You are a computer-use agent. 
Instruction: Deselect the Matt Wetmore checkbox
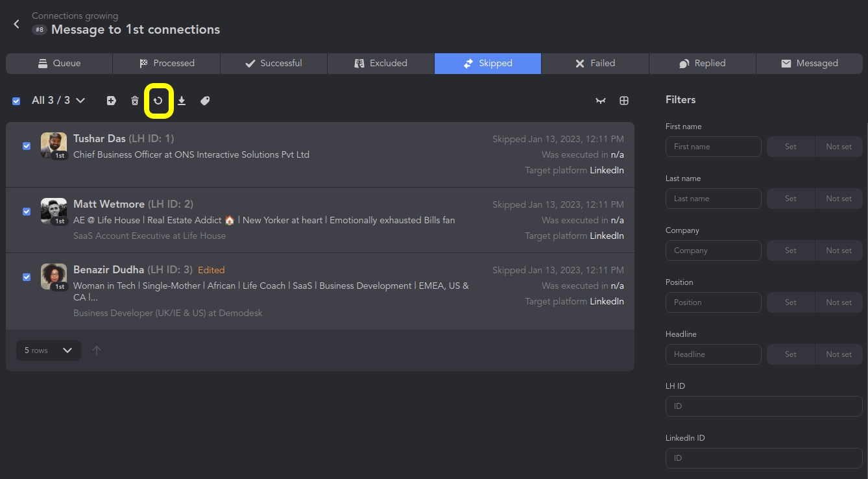coord(27,212)
